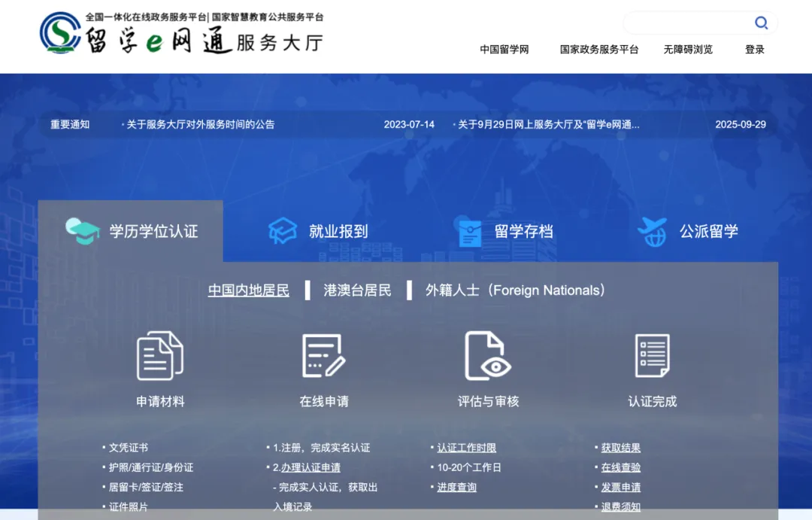Open the 在线申请 pencil form icon
Image resolution: width=812 pixels, height=520 pixels.
coord(323,355)
